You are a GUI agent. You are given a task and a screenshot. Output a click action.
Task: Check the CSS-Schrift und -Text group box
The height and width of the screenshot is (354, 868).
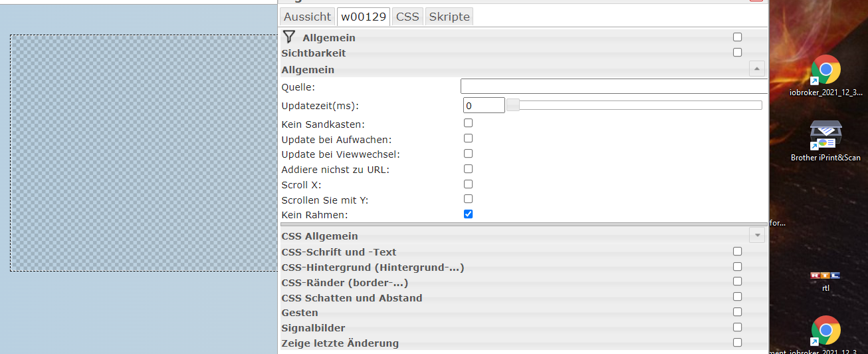click(737, 252)
